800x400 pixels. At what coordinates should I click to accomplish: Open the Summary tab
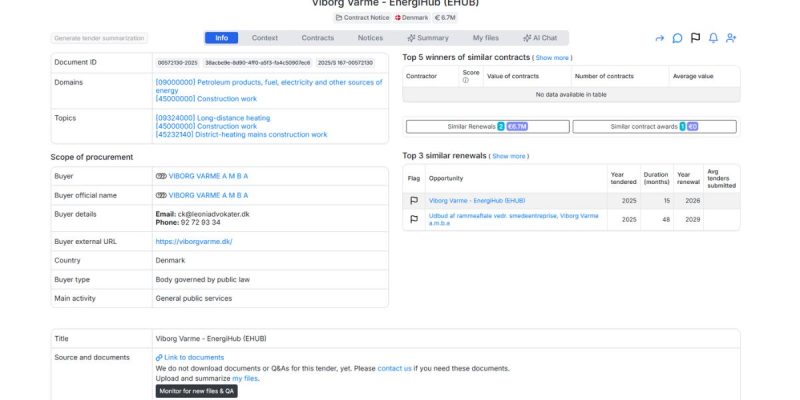point(428,38)
